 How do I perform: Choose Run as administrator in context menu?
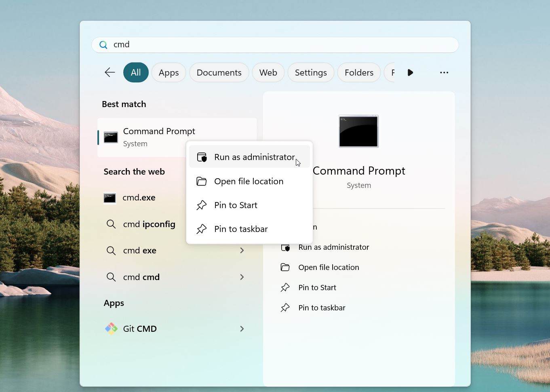click(x=249, y=157)
